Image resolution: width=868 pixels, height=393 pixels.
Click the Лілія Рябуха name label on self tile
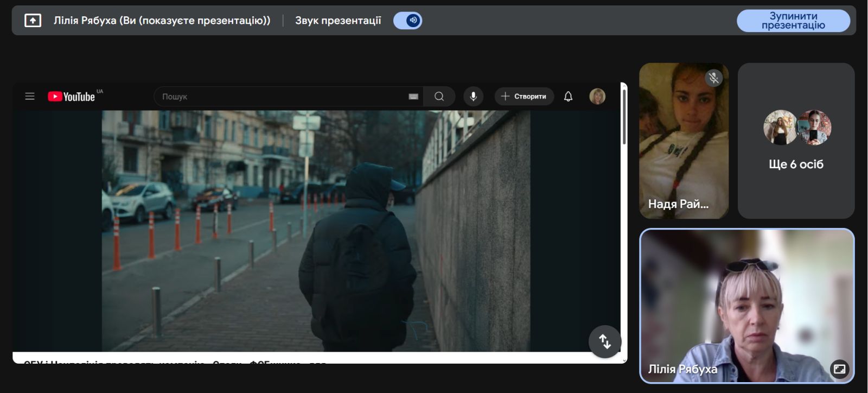(682, 369)
